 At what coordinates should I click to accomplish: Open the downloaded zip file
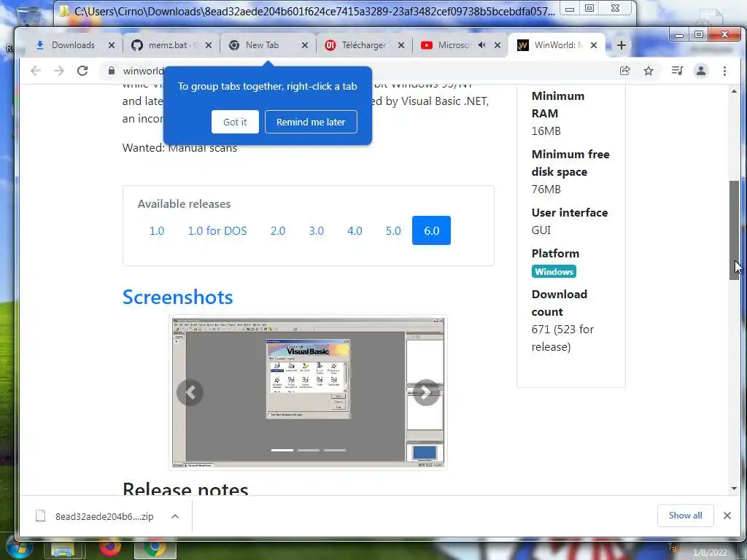(x=96, y=516)
